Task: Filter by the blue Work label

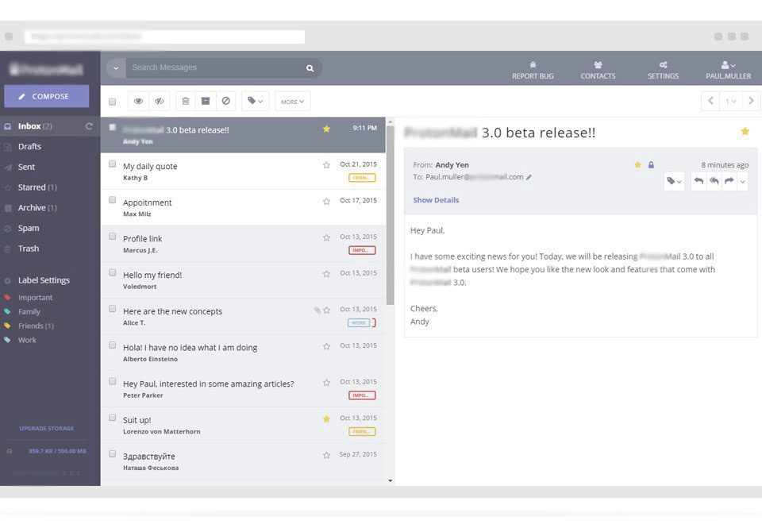Action: pyautogui.click(x=27, y=340)
